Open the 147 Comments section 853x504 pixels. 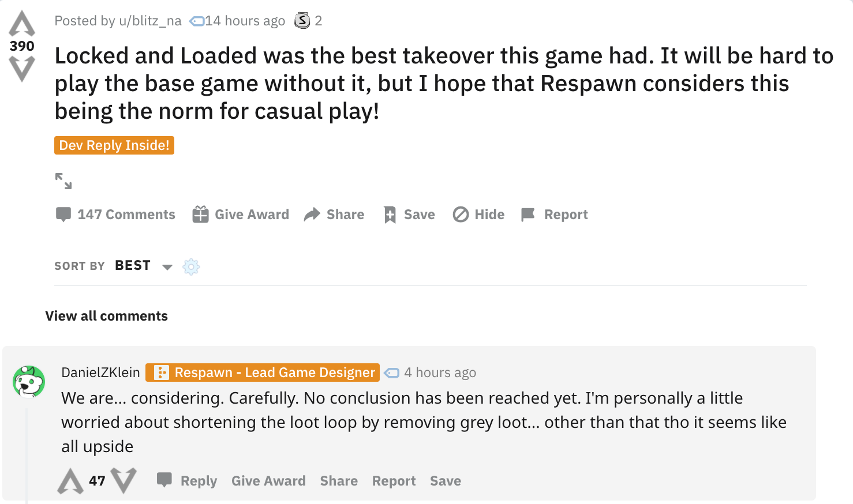[x=115, y=215]
